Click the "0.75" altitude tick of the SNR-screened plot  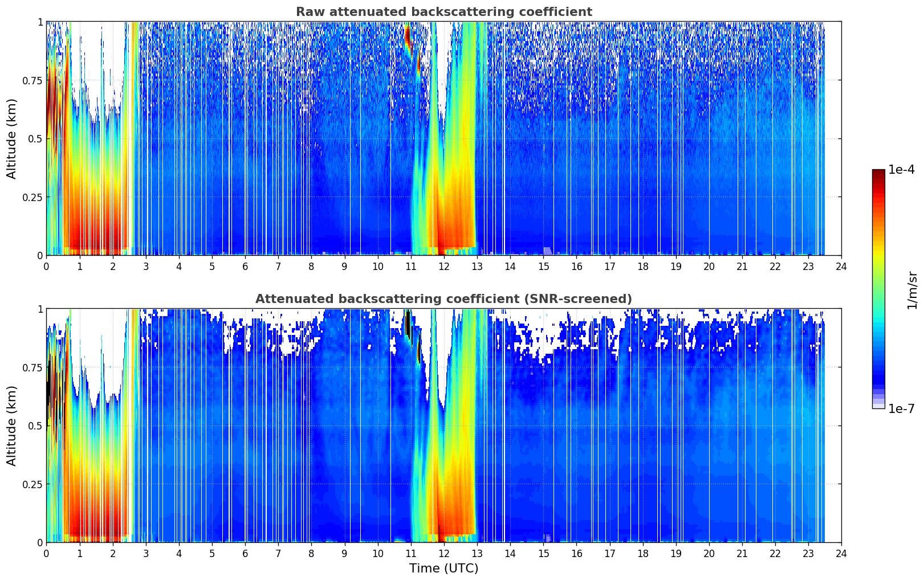34,367
